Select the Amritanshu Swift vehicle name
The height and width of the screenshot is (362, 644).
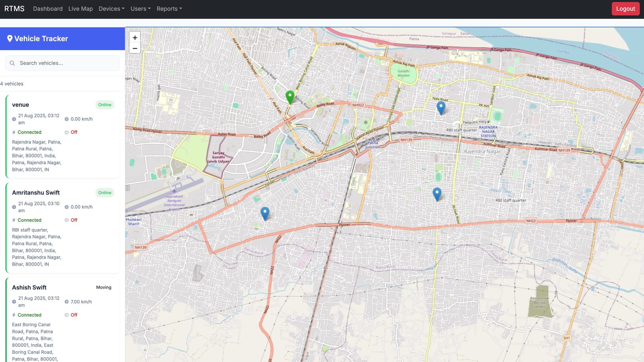36,193
